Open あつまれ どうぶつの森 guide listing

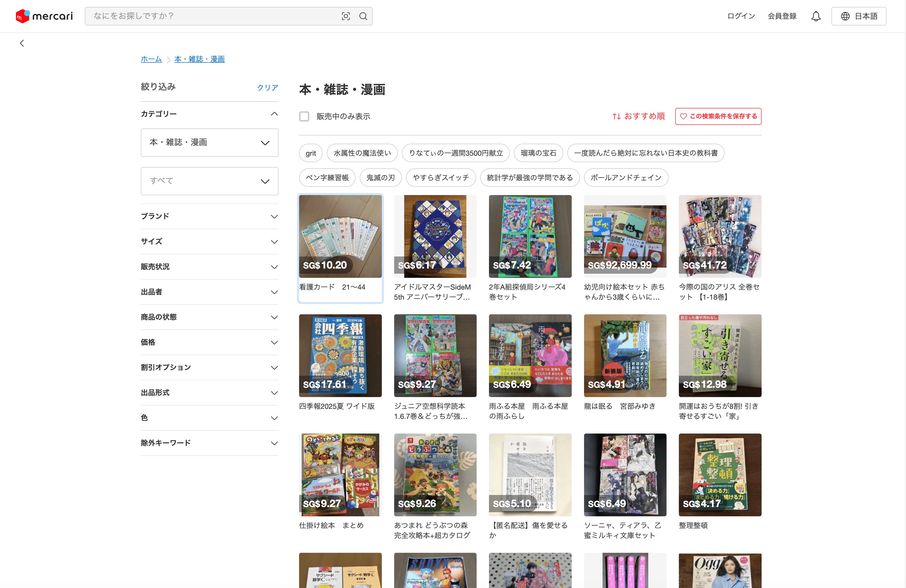coord(435,474)
